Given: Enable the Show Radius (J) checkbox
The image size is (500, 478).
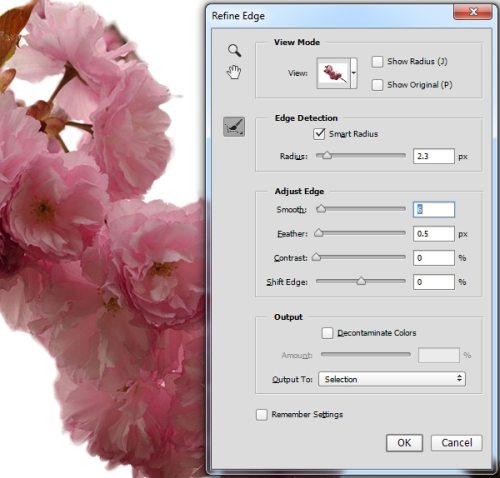Looking at the screenshot, I should (x=377, y=62).
